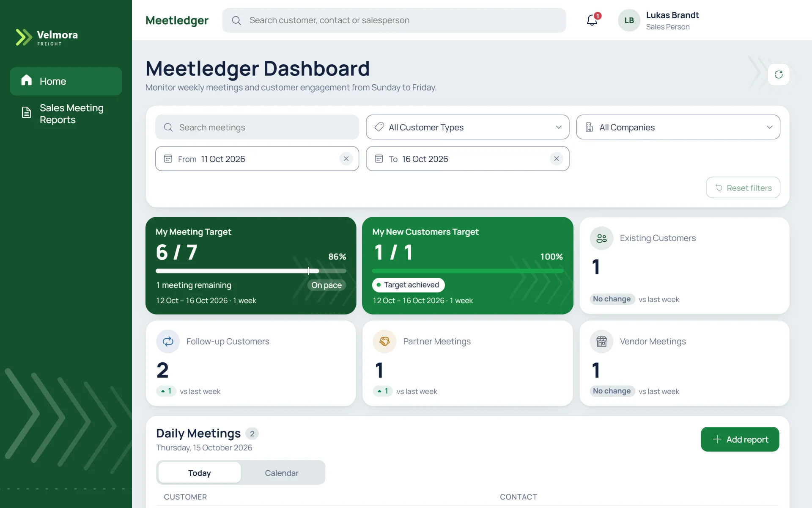Click the Follow-up Customers loop icon

[168, 341]
